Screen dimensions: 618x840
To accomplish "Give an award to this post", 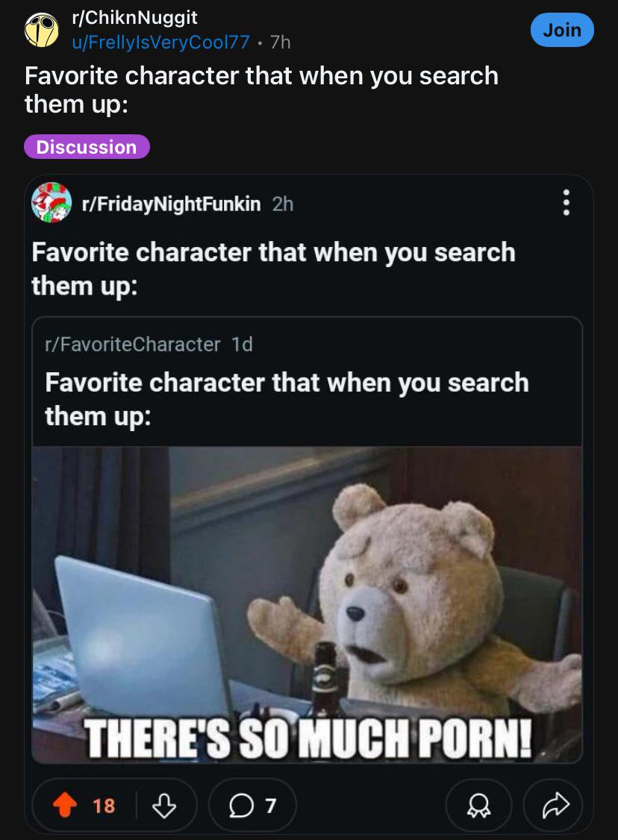I will tap(478, 805).
